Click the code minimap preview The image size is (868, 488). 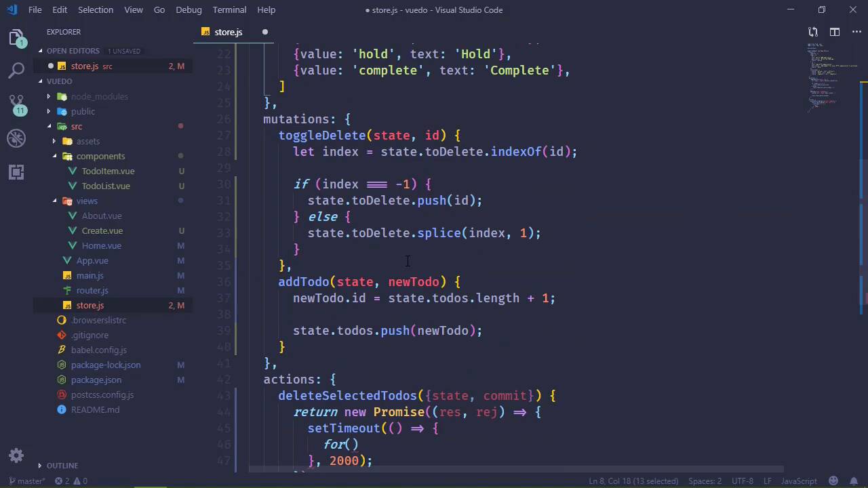[x=823, y=78]
